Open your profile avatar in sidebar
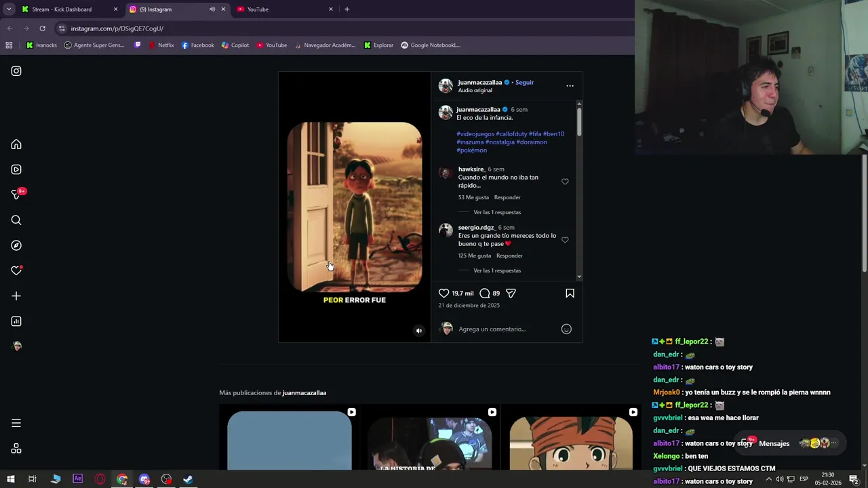The height and width of the screenshot is (488, 868). [16, 346]
